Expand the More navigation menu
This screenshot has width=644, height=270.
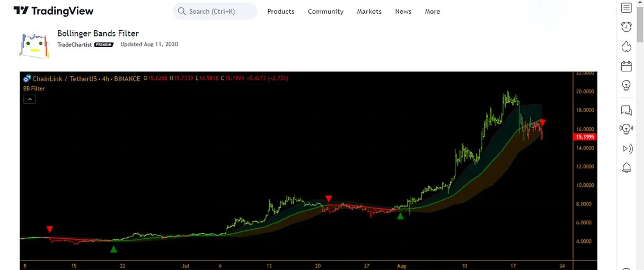pos(432,11)
